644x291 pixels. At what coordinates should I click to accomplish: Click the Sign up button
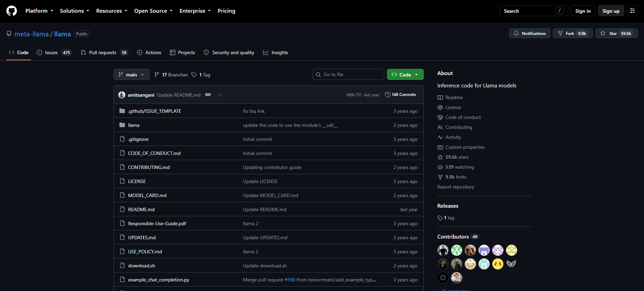tap(611, 11)
